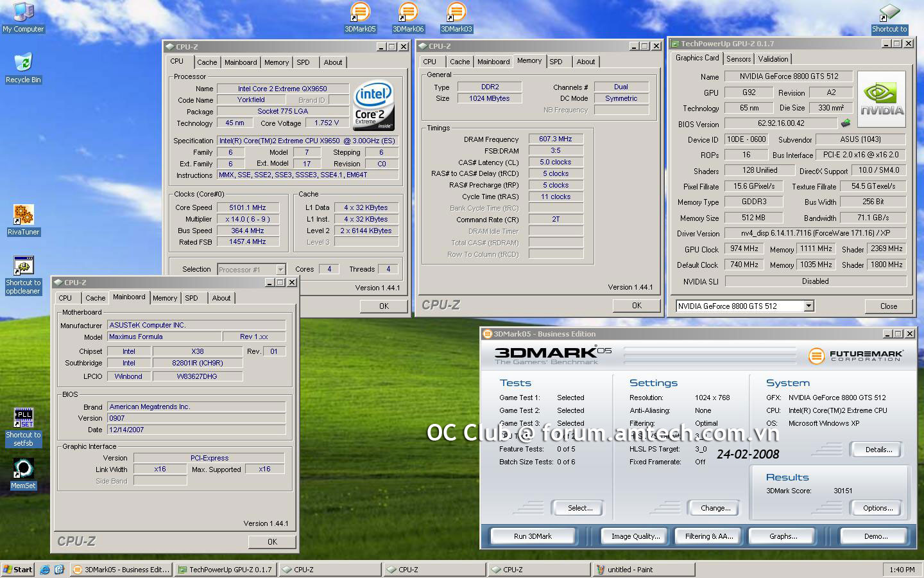Click the BIOS Date field 12/14/2007

click(196, 430)
